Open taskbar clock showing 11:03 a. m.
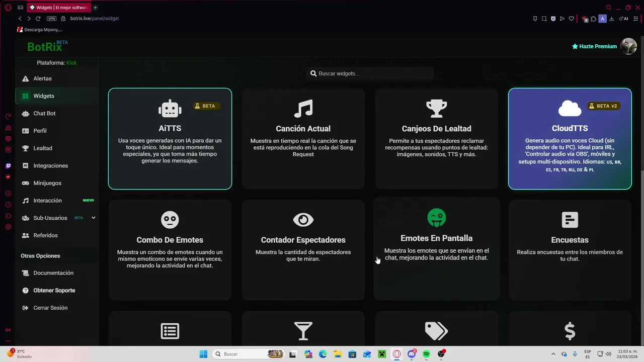644x362 pixels. 627,354
